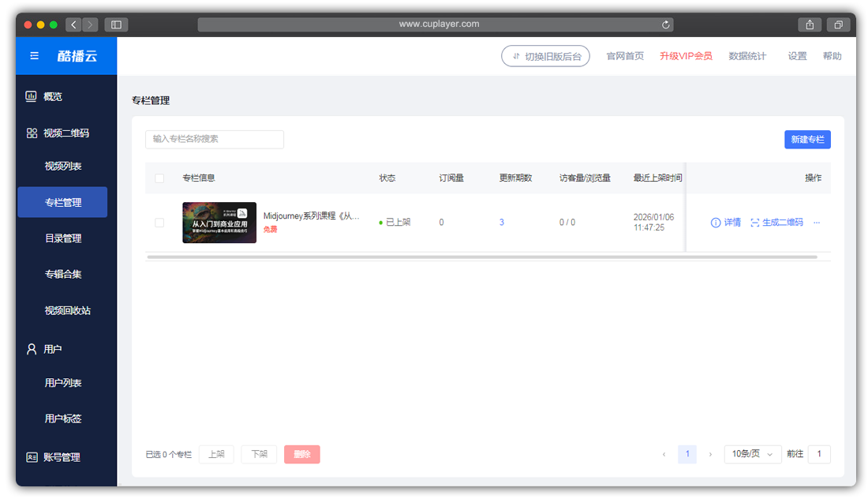
Task: Click the 新建专栏 create column button
Action: coord(806,139)
